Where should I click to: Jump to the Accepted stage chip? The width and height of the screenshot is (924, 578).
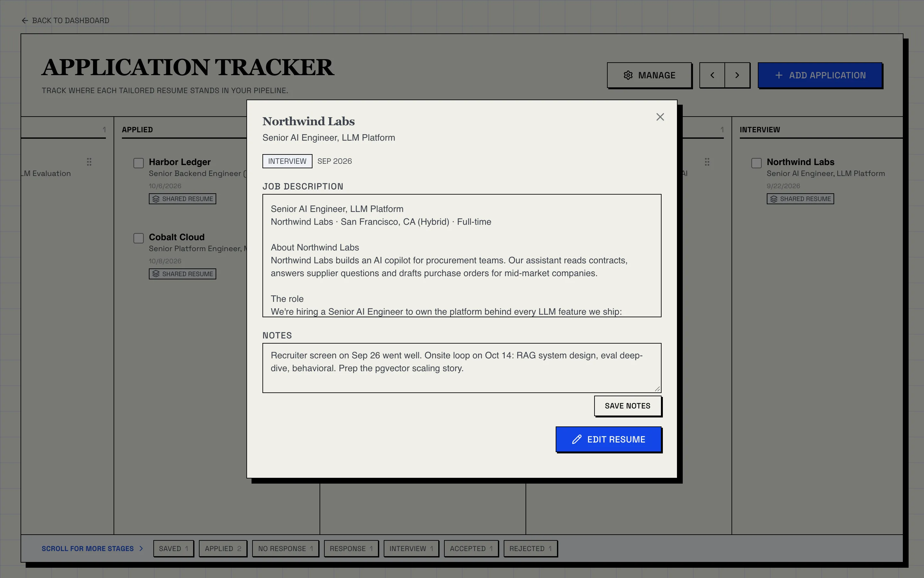(x=471, y=548)
